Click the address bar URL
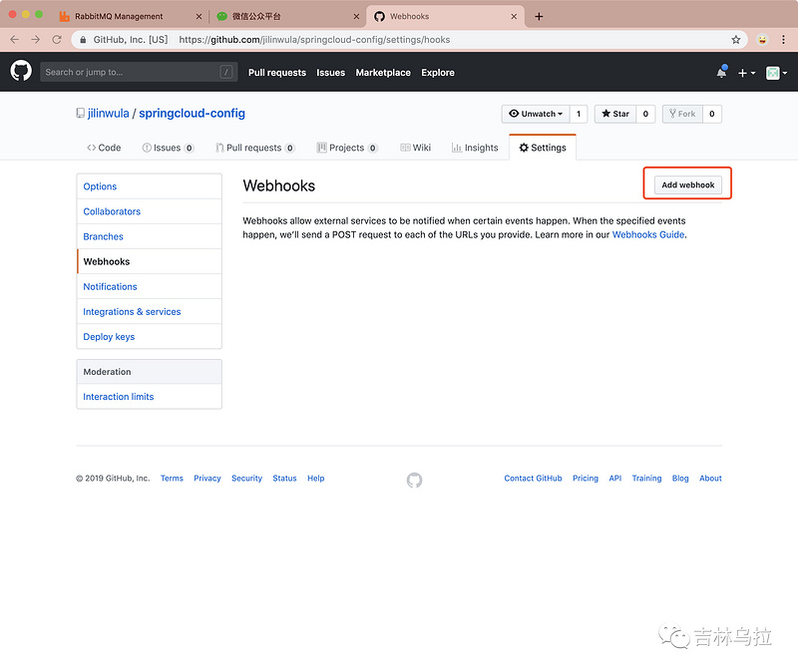798x672 pixels. [x=314, y=40]
